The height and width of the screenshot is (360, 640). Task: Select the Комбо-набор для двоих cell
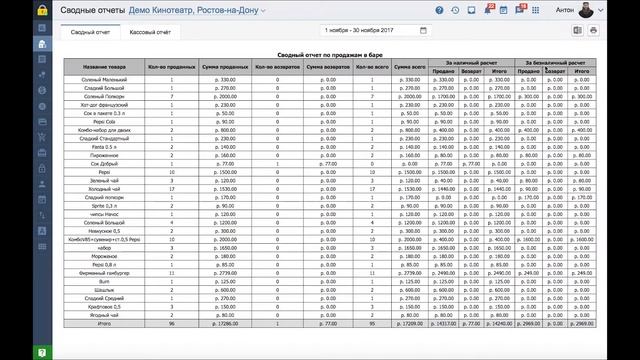104,130
